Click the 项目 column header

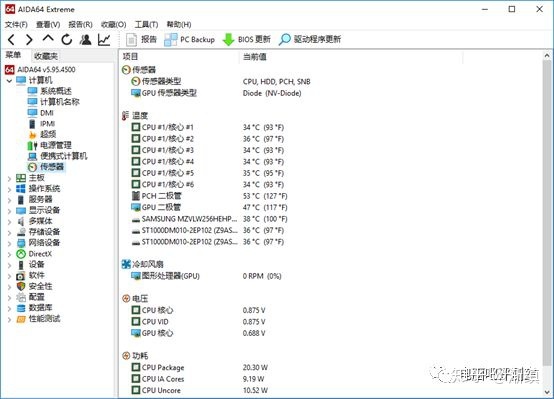179,57
